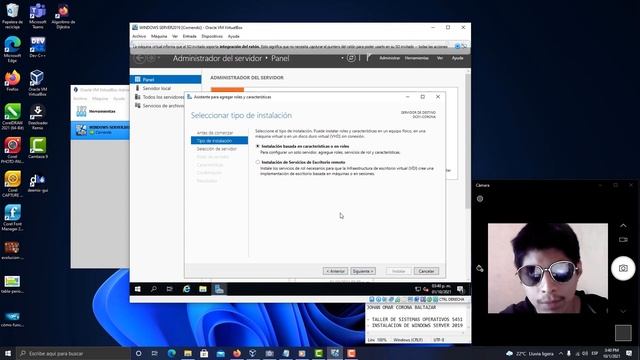Image resolution: width=640 pixels, height=360 pixels.
Task: Open host Windows Start menu
Action: pyautogui.click(x=7, y=353)
